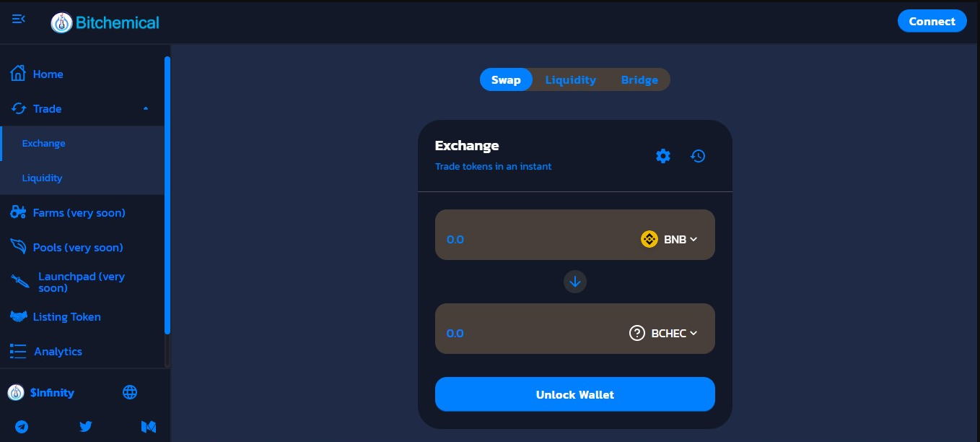This screenshot has width=980, height=442.
Task: Click the sidebar vertical scrollbar
Action: pos(167,195)
